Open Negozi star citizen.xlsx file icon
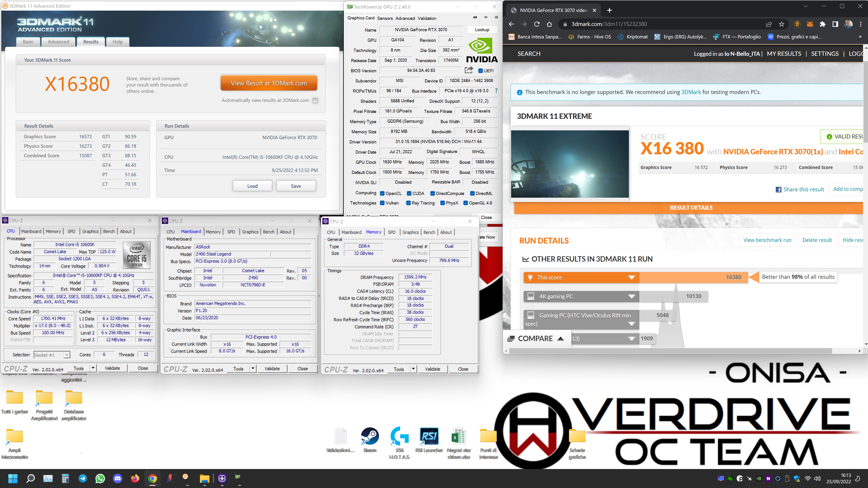 pos(459,443)
